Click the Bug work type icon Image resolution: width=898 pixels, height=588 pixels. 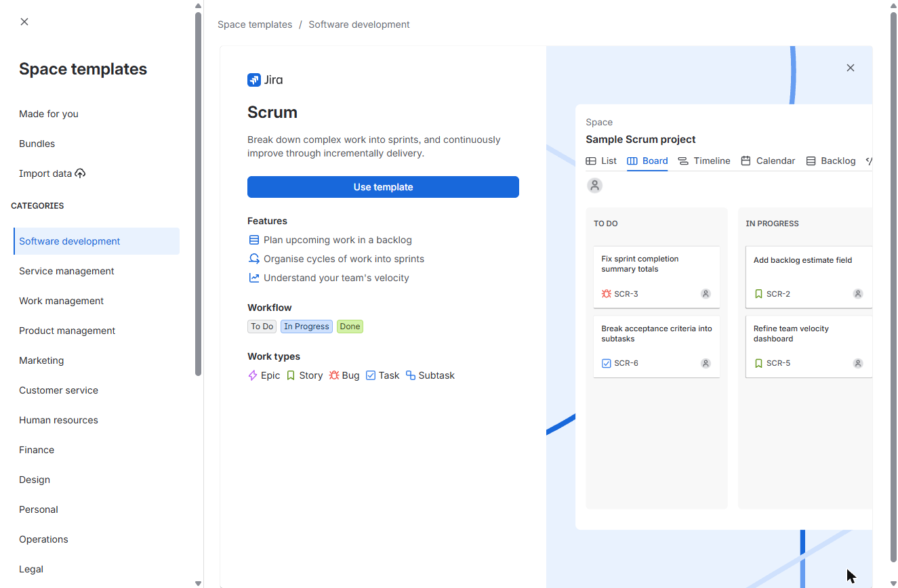coord(334,375)
